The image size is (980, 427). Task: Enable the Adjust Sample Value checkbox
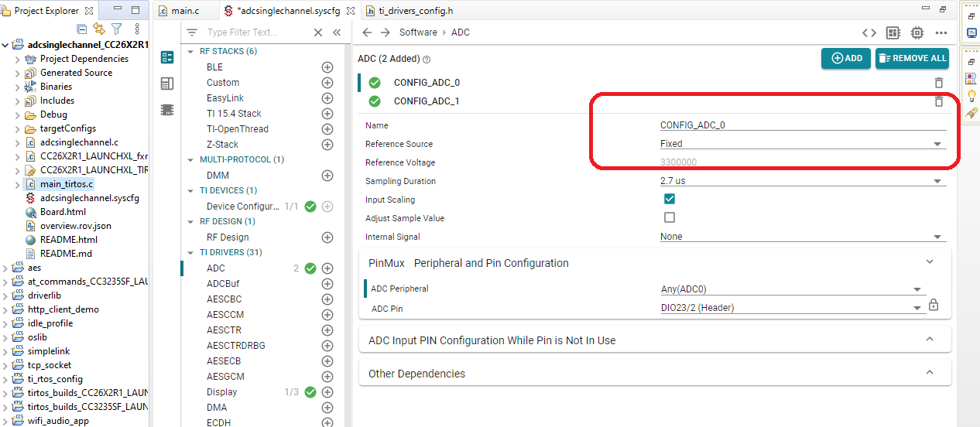(x=670, y=218)
